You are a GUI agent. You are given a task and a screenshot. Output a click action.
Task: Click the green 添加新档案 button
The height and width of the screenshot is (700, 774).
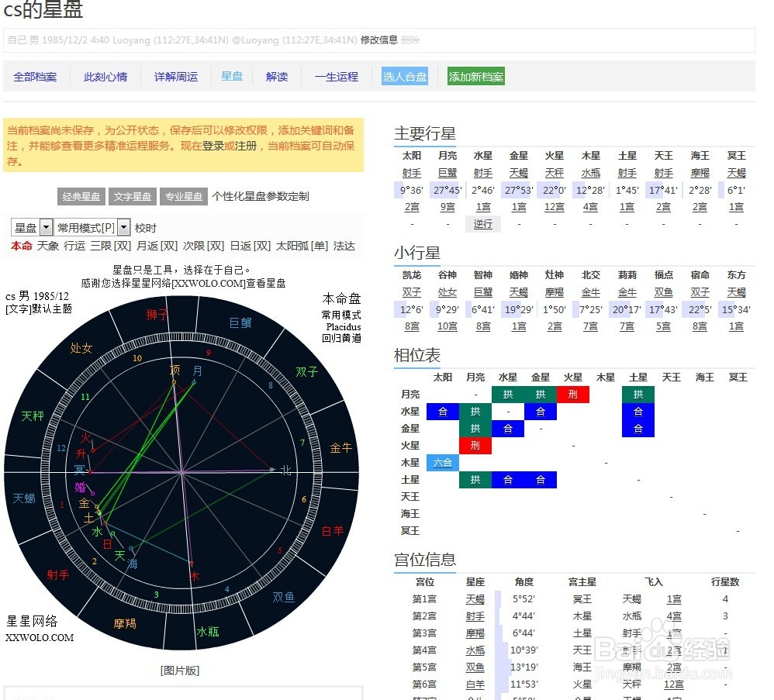pyautogui.click(x=475, y=77)
